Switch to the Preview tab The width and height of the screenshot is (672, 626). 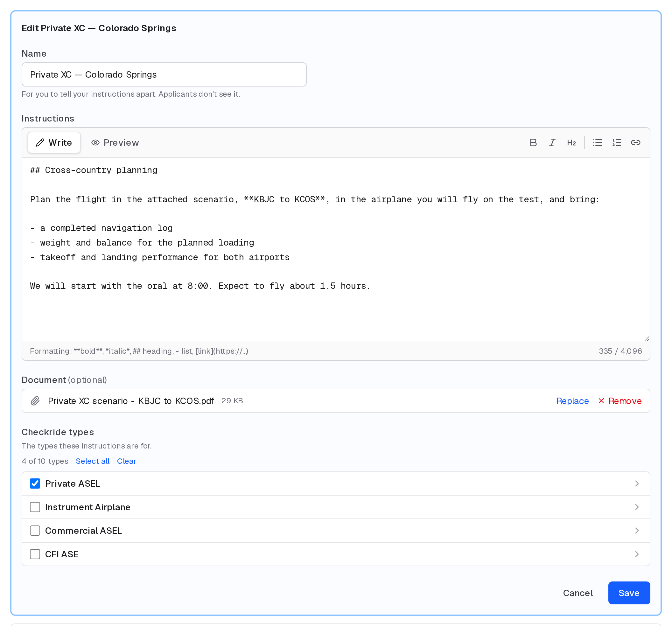pos(115,143)
